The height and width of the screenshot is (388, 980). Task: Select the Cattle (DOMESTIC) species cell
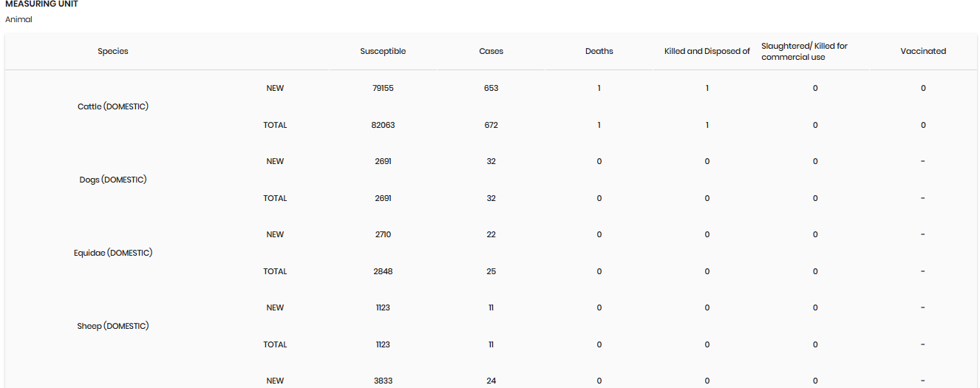[113, 106]
